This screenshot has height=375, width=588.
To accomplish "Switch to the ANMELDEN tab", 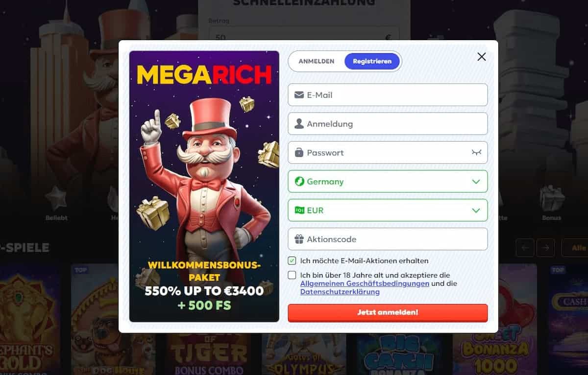I will [317, 61].
